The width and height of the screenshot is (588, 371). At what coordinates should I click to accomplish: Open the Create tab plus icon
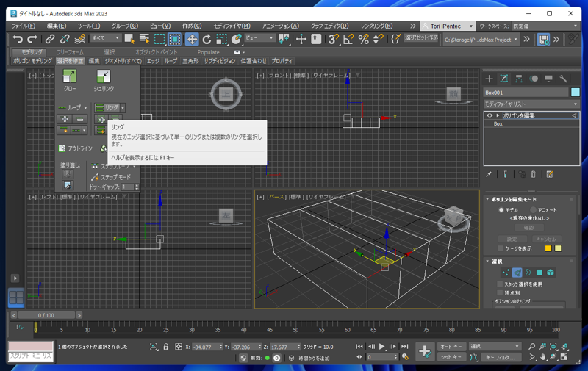click(x=489, y=79)
